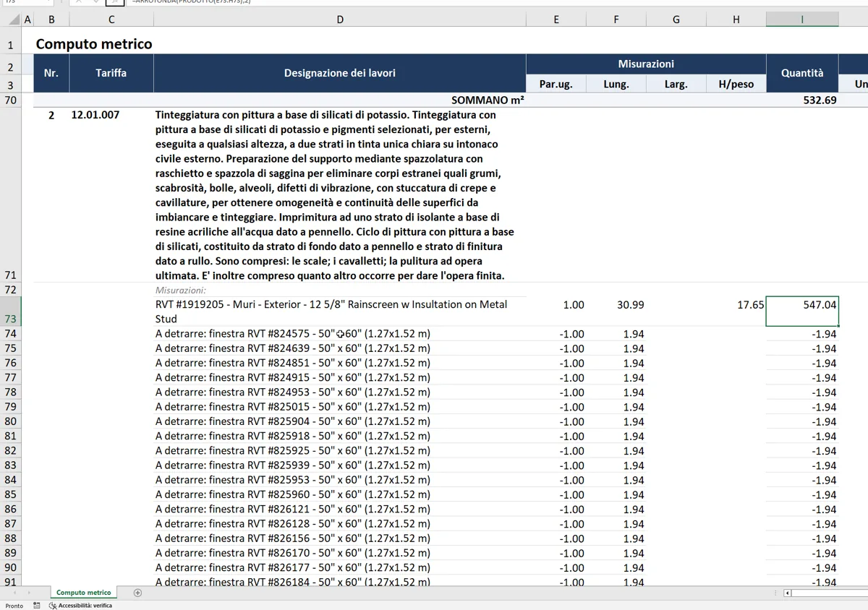Click the Quantità header cell
Viewport: 868px width, 610px height.
pos(802,73)
